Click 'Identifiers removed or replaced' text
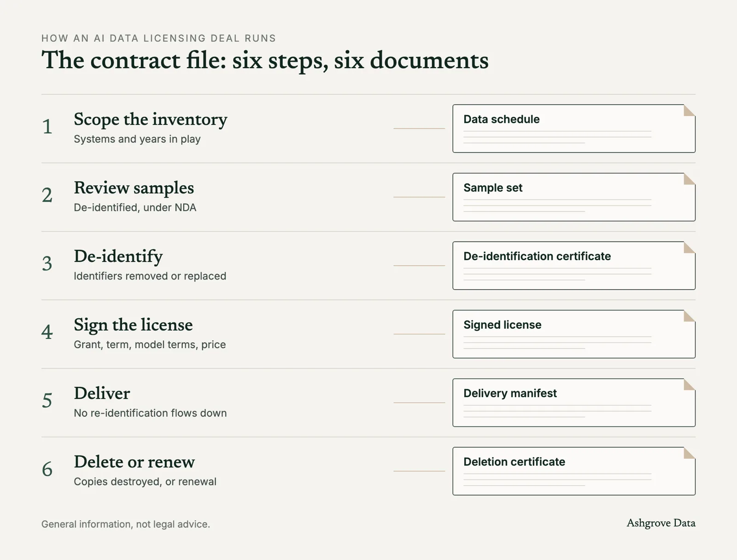 [x=150, y=276]
